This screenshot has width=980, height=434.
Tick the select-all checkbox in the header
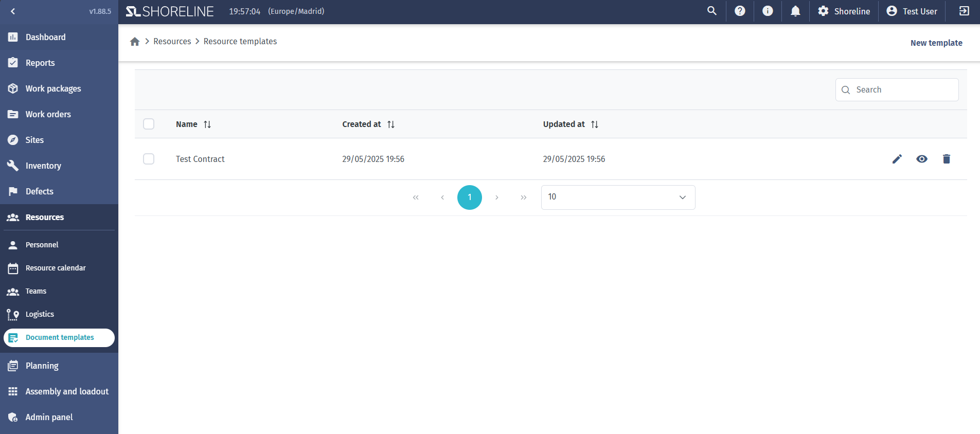[149, 124]
